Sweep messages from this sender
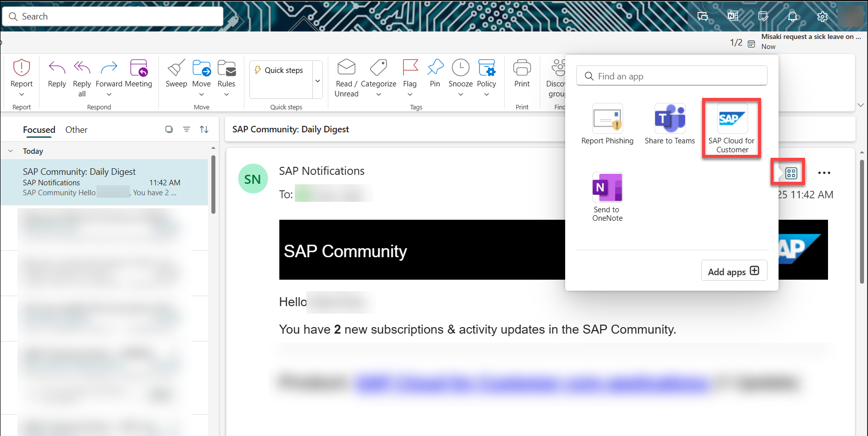The height and width of the screenshot is (436, 868). pyautogui.click(x=176, y=74)
